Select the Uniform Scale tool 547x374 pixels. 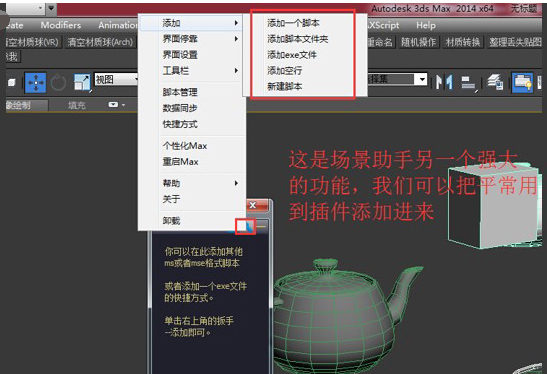coord(82,83)
